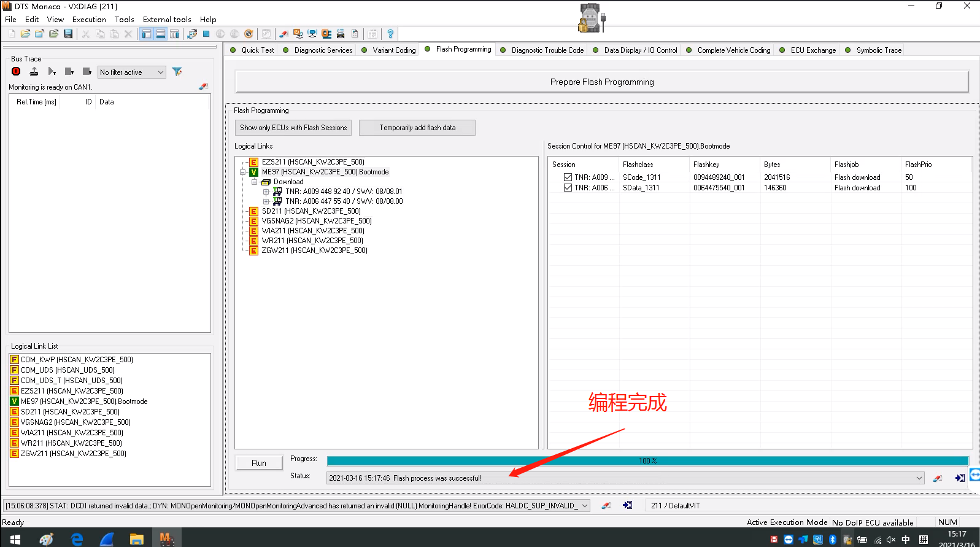Open the Execution menu
980x547 pixels.
[89, 20]
